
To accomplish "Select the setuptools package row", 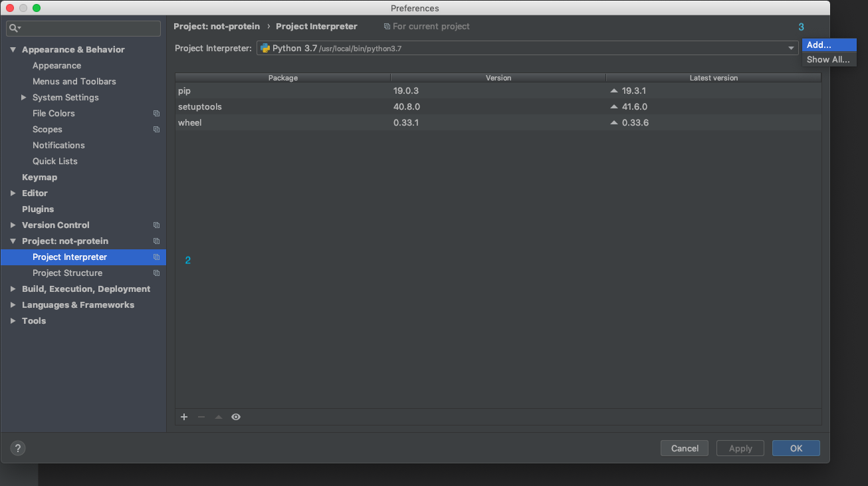I will click(x=498, y=106).
